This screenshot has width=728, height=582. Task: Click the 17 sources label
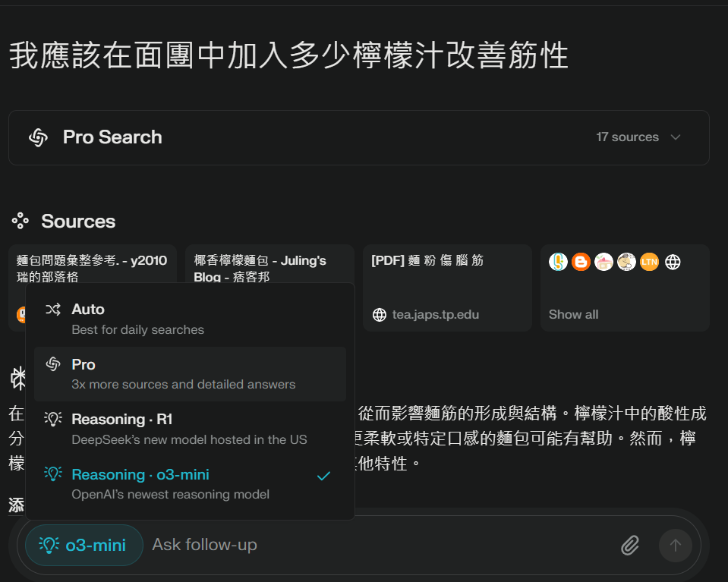pos(627,137)
